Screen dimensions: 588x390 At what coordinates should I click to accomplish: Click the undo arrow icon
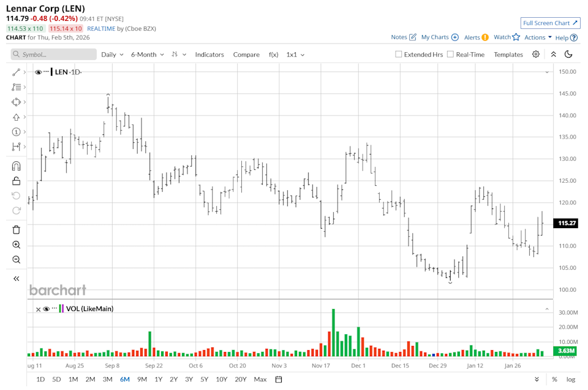16,196
